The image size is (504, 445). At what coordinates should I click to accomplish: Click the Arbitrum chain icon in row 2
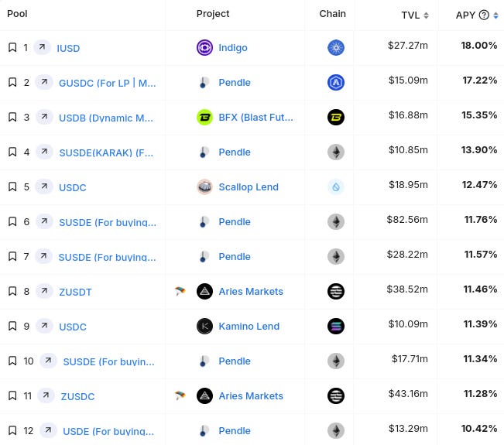[x=336, y=82]
